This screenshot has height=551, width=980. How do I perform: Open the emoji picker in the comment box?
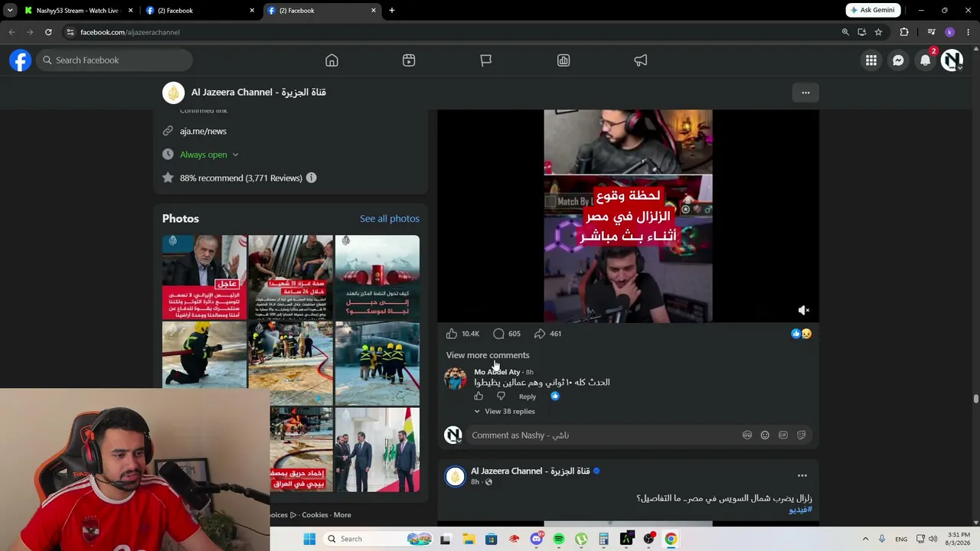765,435
